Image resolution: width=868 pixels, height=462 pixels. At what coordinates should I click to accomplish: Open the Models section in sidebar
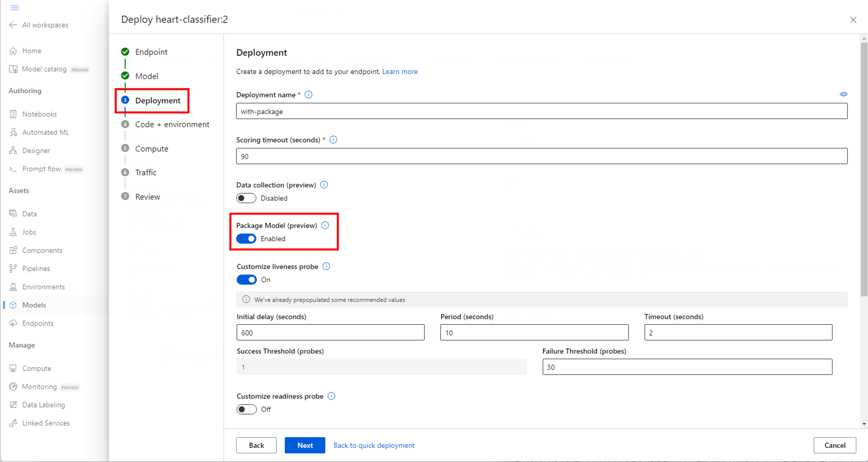click(34, 305)
